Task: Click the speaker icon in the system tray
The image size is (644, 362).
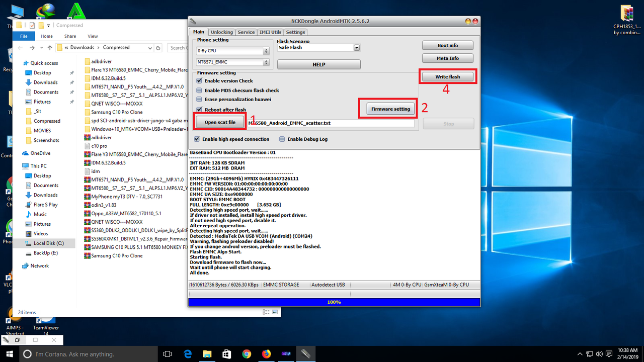Action: (x=599, y=353)
